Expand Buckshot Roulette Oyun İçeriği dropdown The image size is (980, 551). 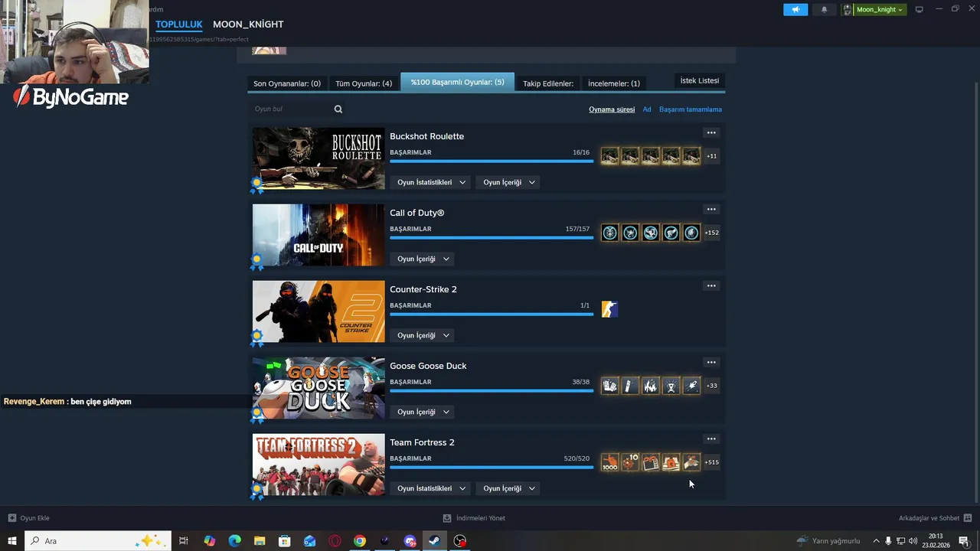[509, 182]
